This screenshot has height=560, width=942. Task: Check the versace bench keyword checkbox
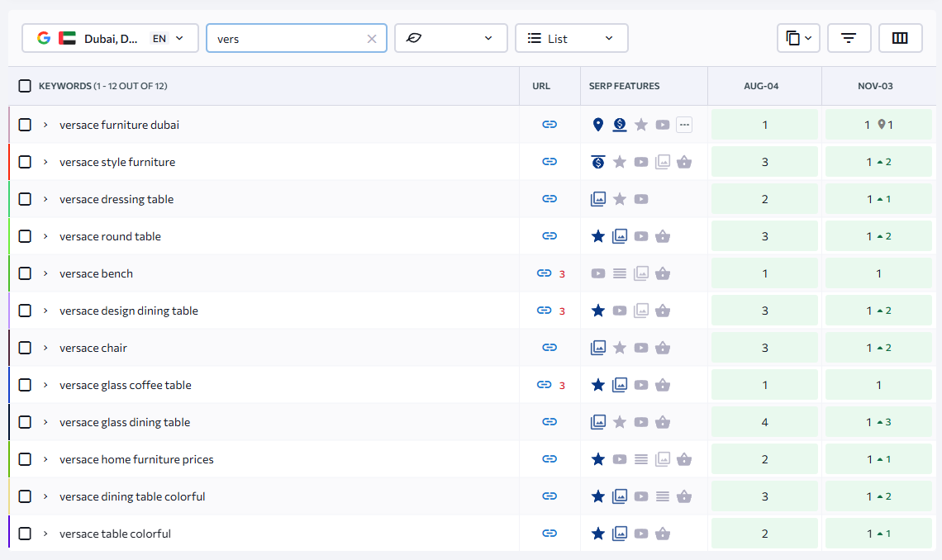pyautogui.click(x=25, y=273)
